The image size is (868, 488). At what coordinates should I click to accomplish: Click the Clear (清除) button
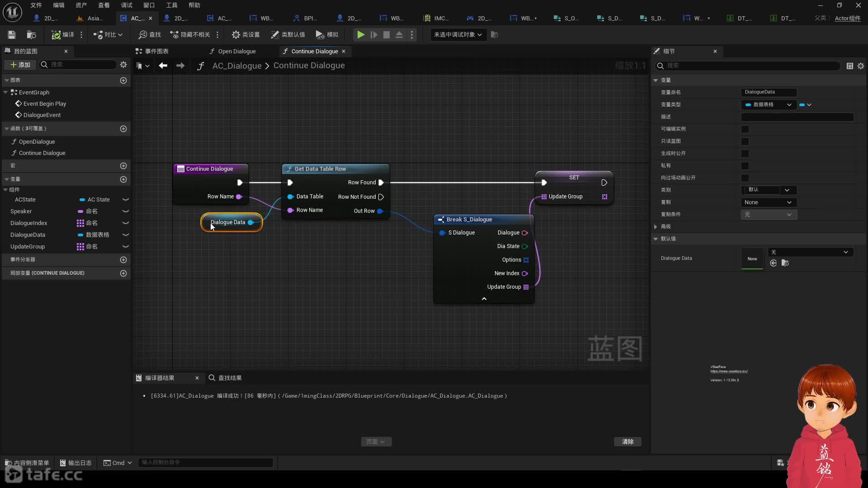[627, 442]
